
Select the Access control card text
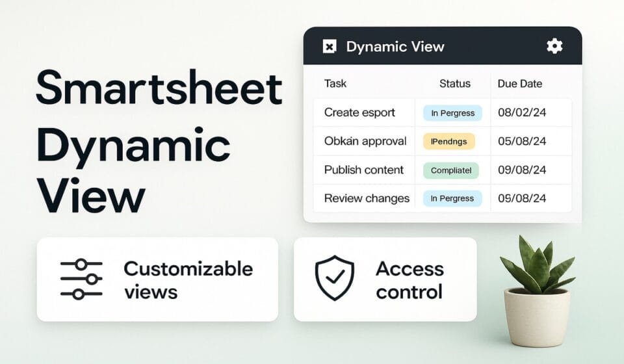pos(410,280)
